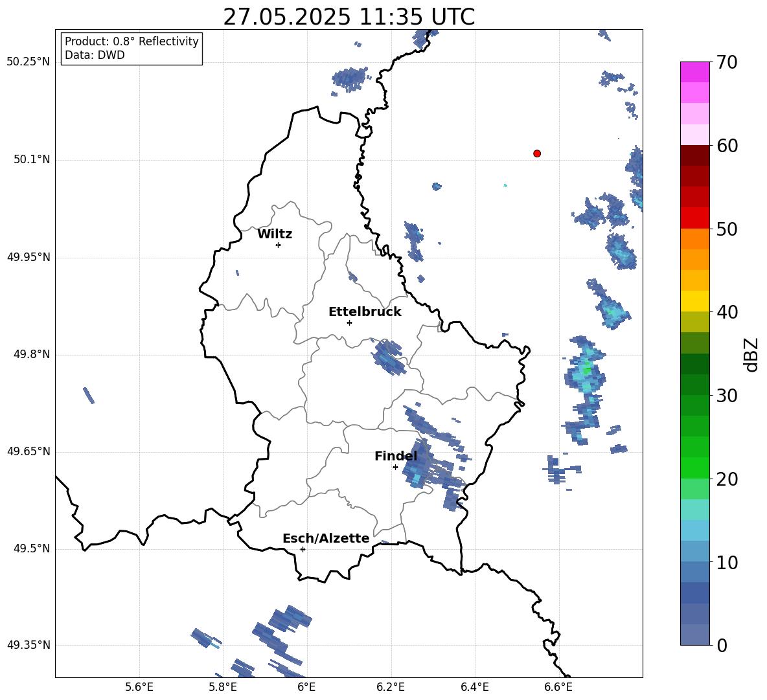Pick the dark red swatch below 60

coord(694,155)
